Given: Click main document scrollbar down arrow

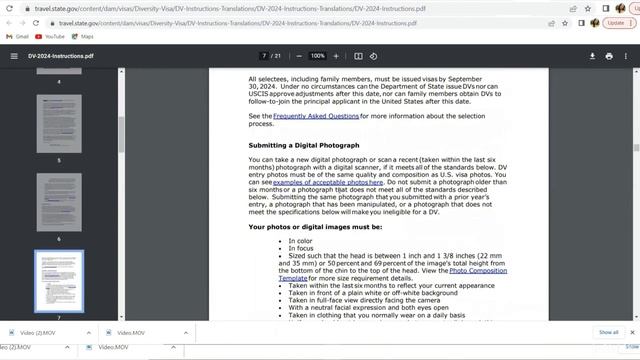Looking at the screenshot, I should tap(636, 317).
